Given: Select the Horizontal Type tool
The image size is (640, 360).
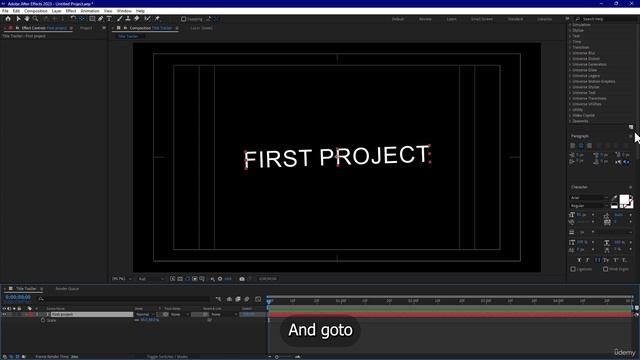Looking at the screenshot, I should point(109,19).
